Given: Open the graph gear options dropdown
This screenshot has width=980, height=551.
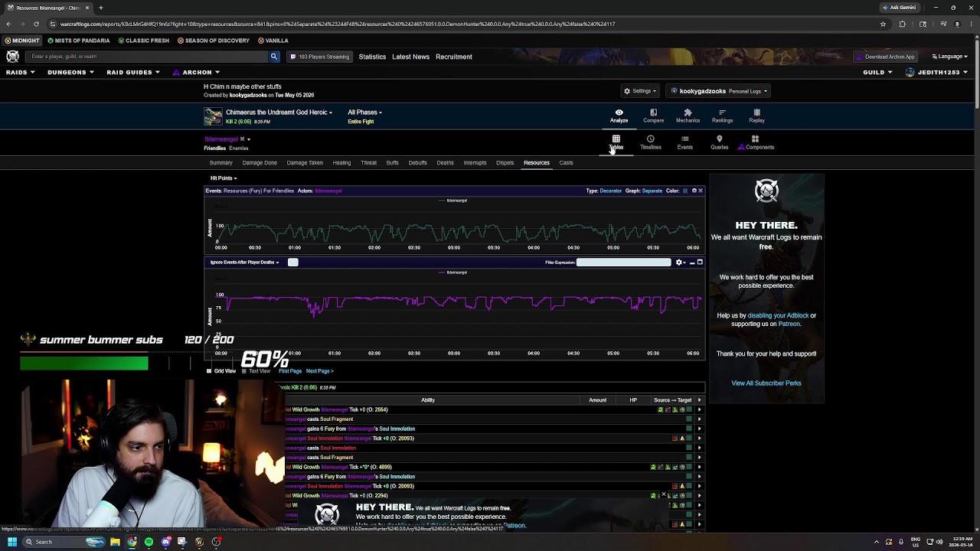Looking at the screenshot, I should coord(680,262).
